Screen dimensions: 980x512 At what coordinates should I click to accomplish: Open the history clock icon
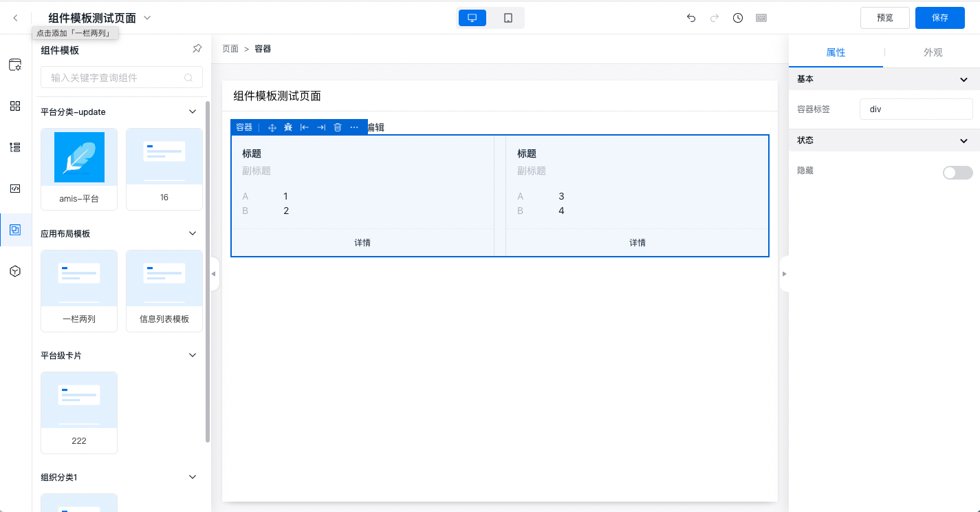pos(738,18)
